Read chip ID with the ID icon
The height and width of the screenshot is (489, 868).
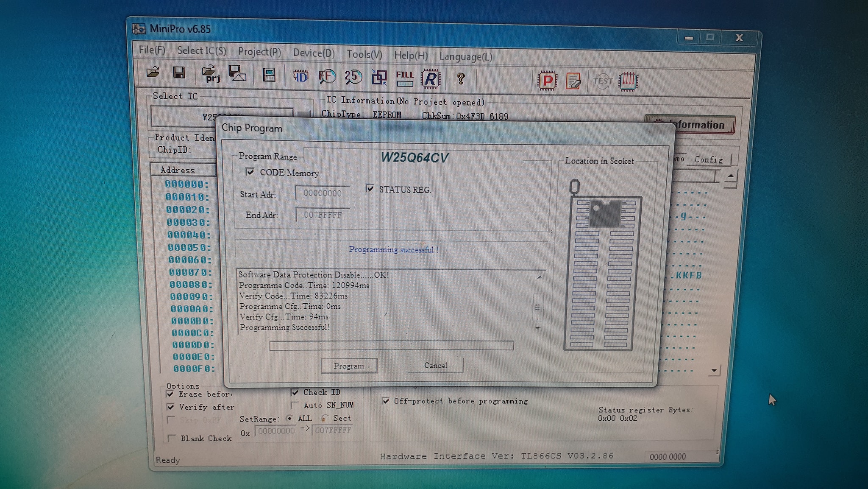[300, 77]
